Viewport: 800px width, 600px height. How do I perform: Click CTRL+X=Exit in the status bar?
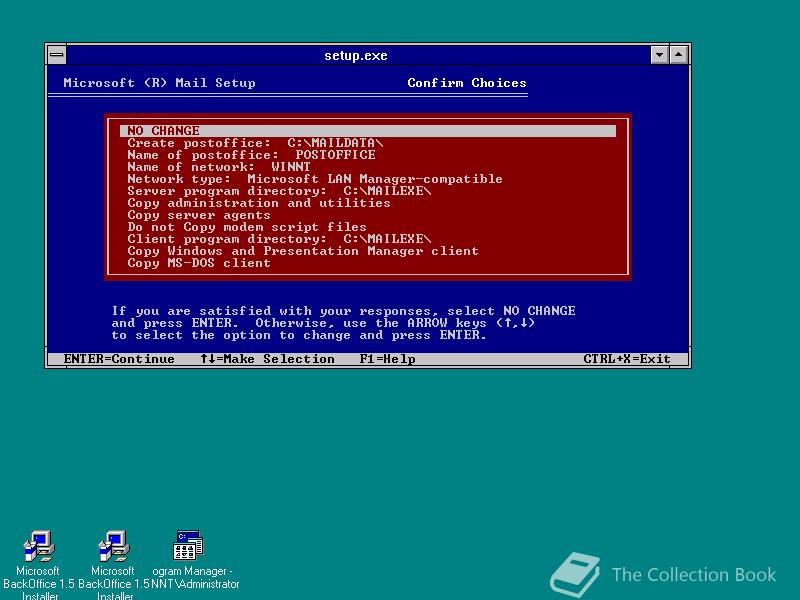[x=627, y=359]
